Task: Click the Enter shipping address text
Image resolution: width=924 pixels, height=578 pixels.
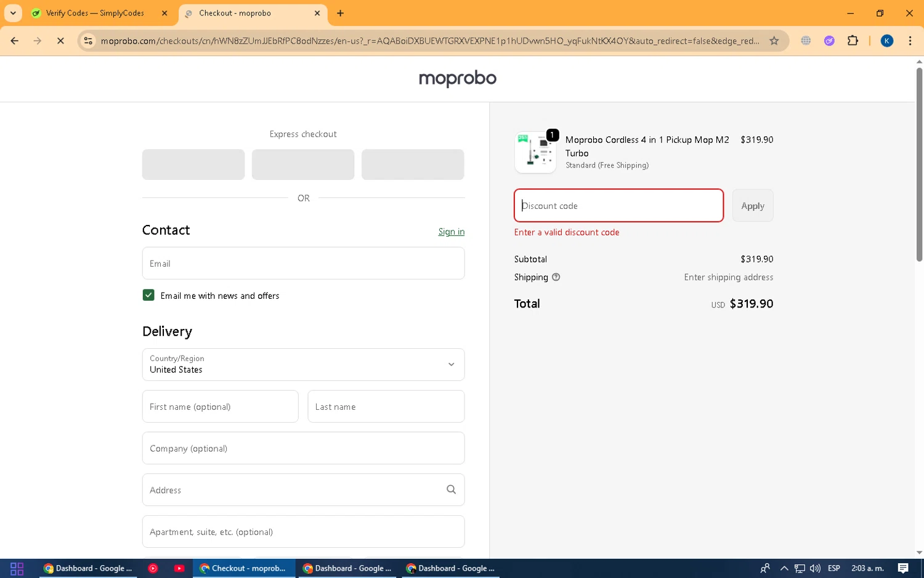Action: coord(728,277)
